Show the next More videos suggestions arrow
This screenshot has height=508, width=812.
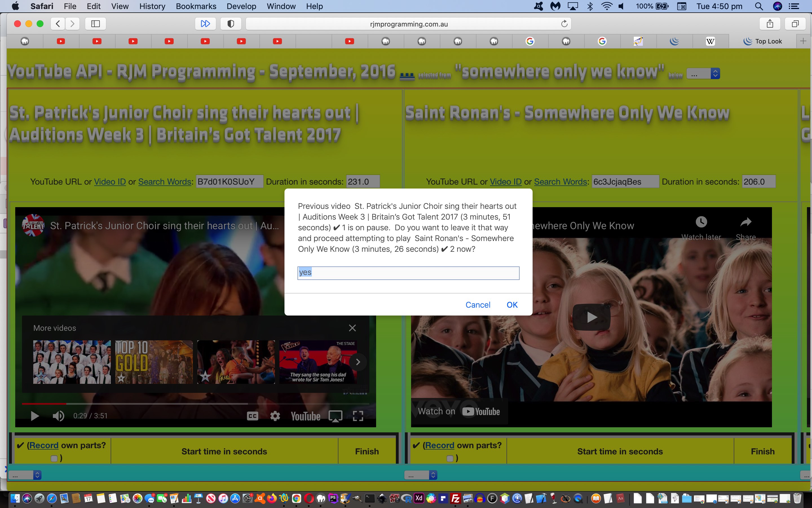pyautogui.click(x=358, y=362)
